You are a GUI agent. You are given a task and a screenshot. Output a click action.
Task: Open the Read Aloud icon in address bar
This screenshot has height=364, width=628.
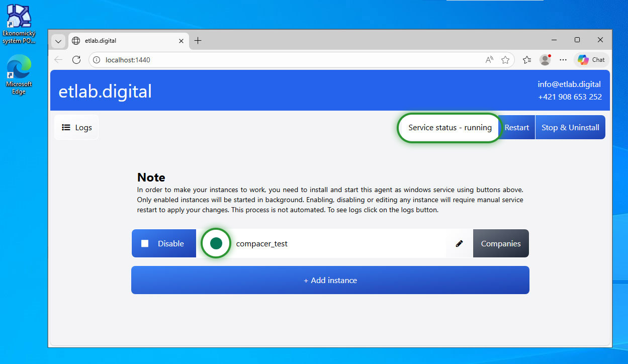(x=489, y=60)
